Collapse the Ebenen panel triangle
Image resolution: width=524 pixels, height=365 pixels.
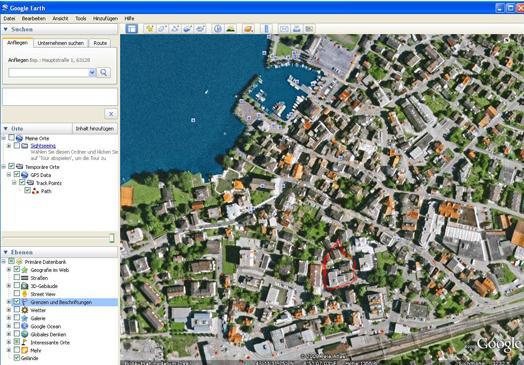(x=5, y=252)
